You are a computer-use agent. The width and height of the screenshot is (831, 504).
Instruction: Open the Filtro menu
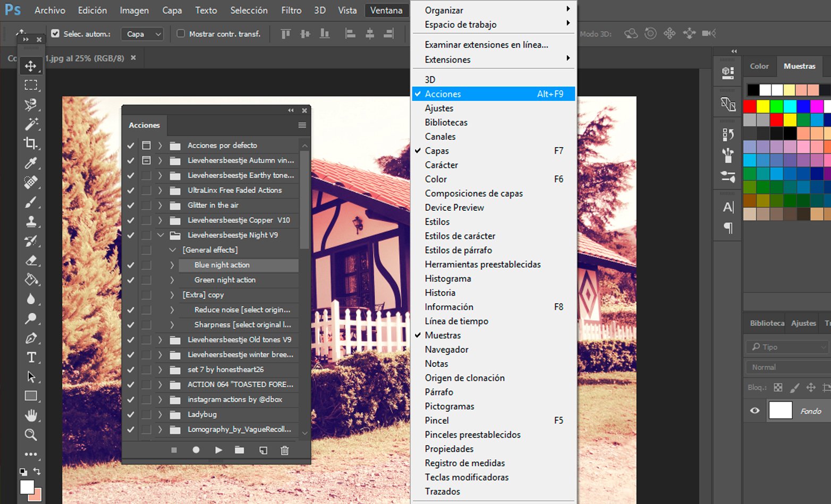291,10
